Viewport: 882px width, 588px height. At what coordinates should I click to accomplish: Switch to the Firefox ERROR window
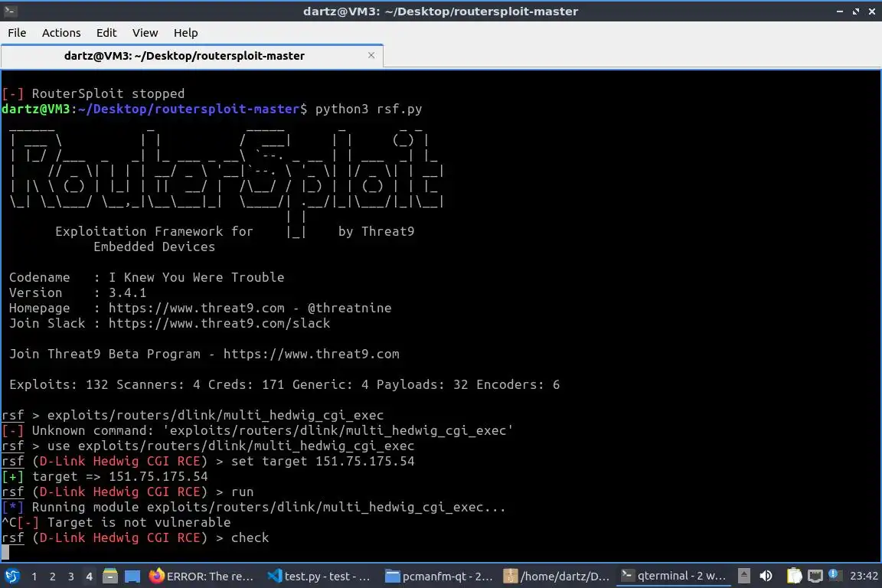[x=202, y=576]
